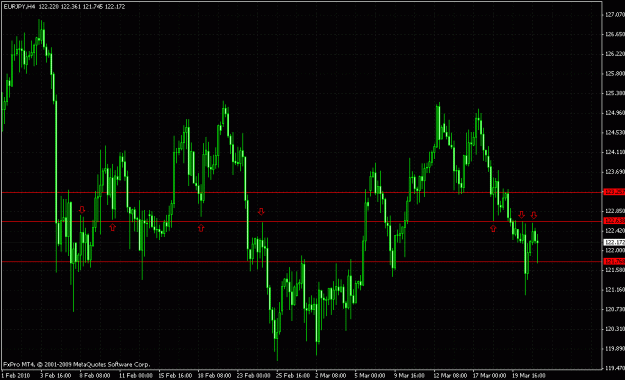Click the FxPro MT4 MetaQuotes copyright text
This screenshot has width=625, height=380.
tap(77, 364)
